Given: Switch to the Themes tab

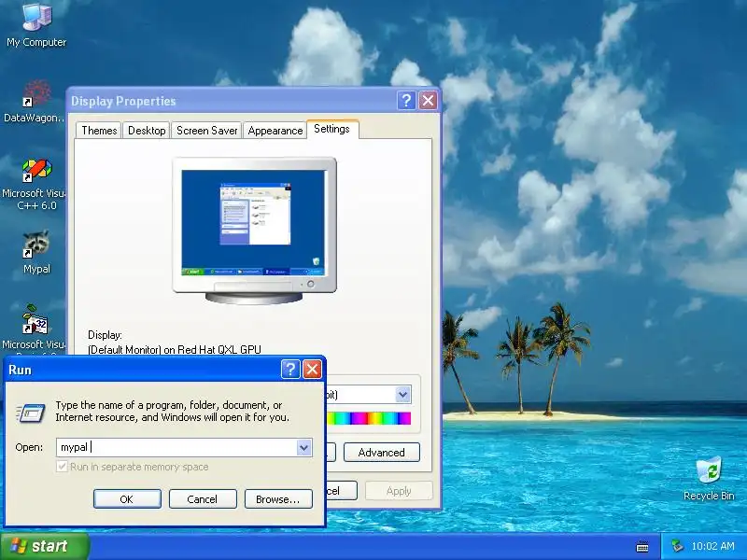Looking at the screenshot, I should (x=99, y=131).
